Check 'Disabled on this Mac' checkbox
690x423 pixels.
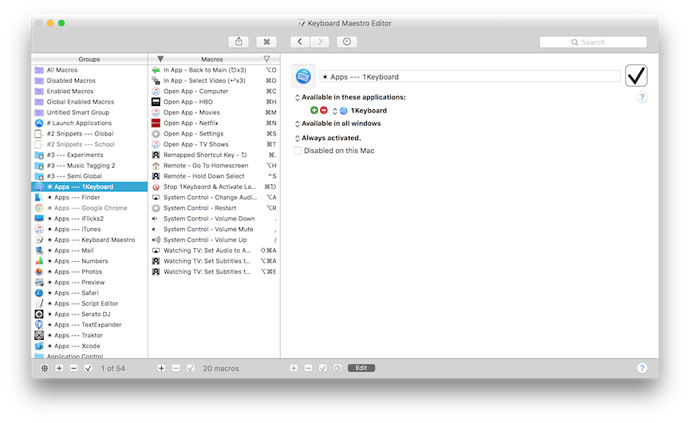298,151
